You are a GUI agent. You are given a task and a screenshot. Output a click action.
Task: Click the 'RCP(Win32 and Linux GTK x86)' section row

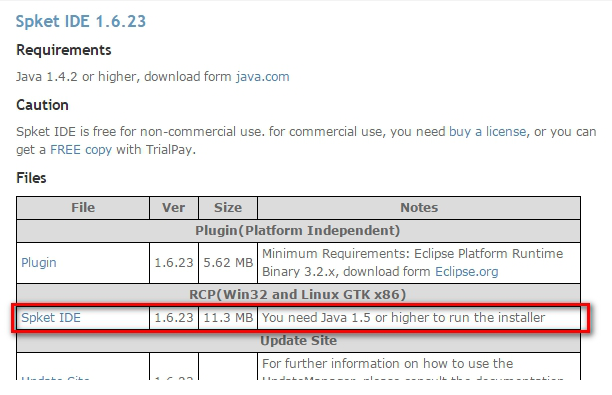298,294
